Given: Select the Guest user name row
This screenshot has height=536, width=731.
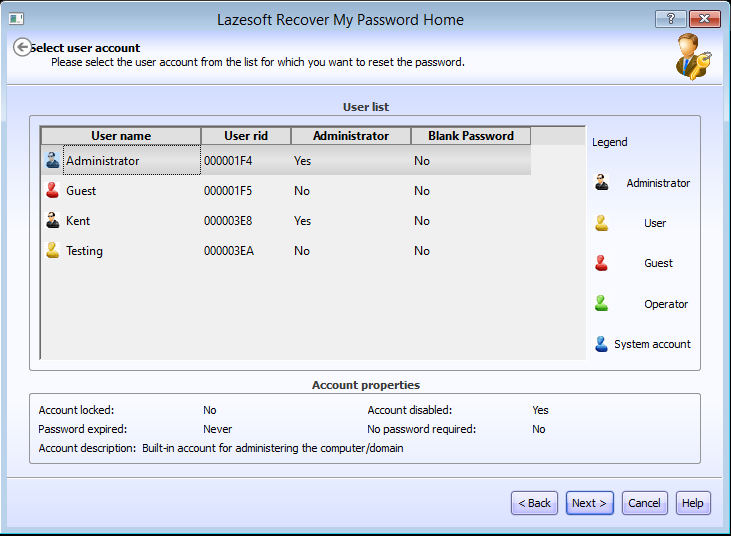Looking at the screenshot, I should coord(81,190).
